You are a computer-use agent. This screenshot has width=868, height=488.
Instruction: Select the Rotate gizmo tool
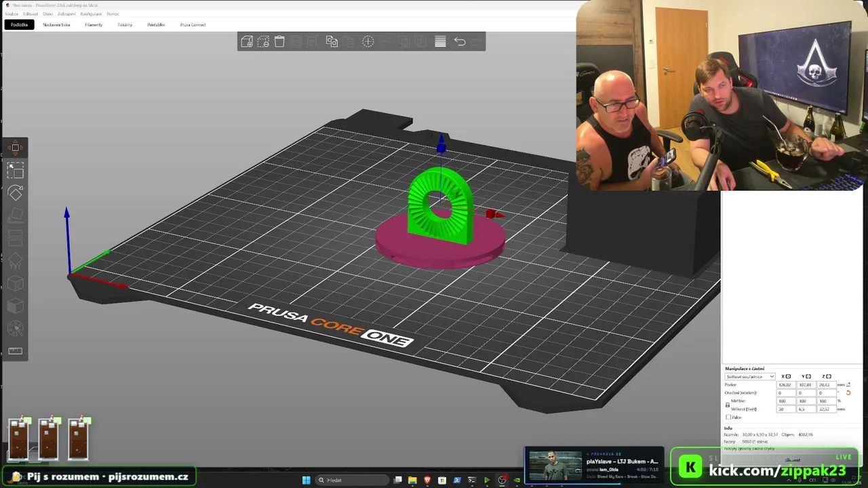tap(15, 193)
